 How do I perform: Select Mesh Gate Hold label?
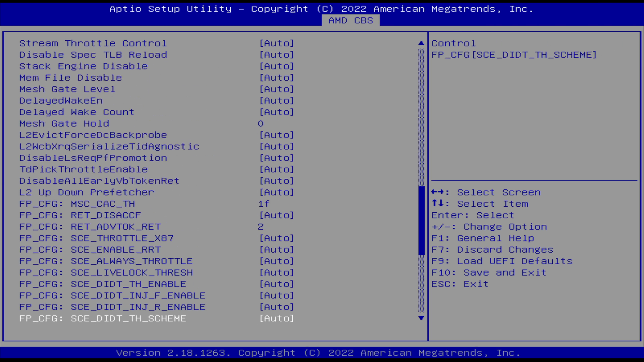point(64,124)
